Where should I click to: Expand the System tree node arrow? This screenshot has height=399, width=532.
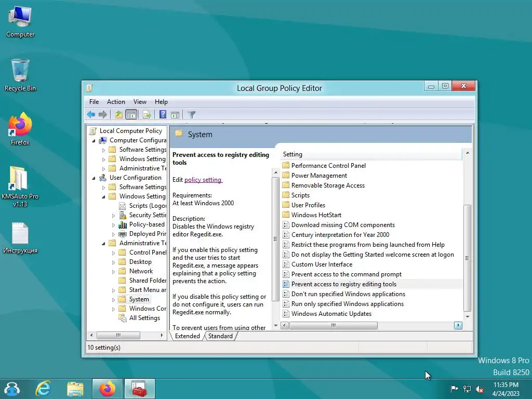coord(114,300)
